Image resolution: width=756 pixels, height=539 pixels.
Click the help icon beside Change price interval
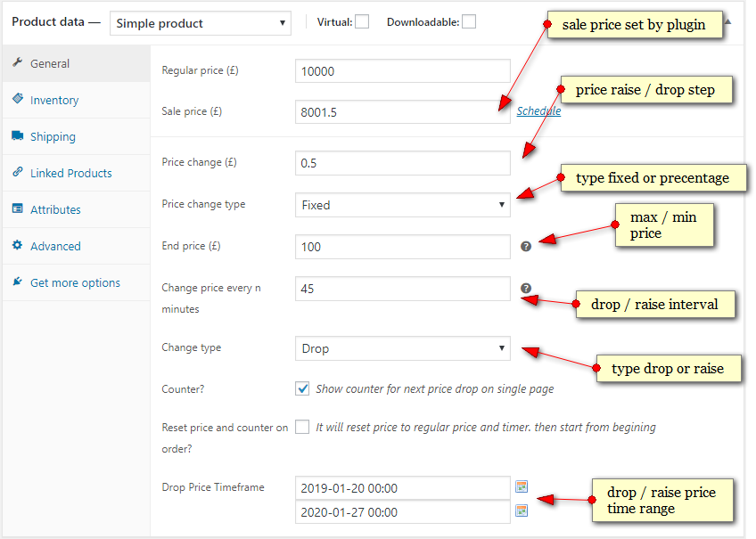click(526, 288)
